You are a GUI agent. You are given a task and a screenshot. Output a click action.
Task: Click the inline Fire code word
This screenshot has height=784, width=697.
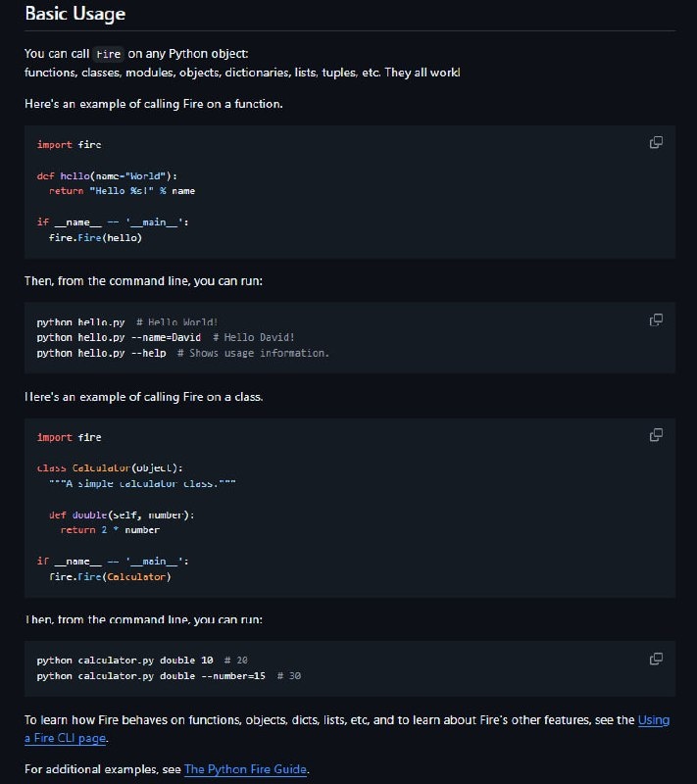click(x=109, y=55)
